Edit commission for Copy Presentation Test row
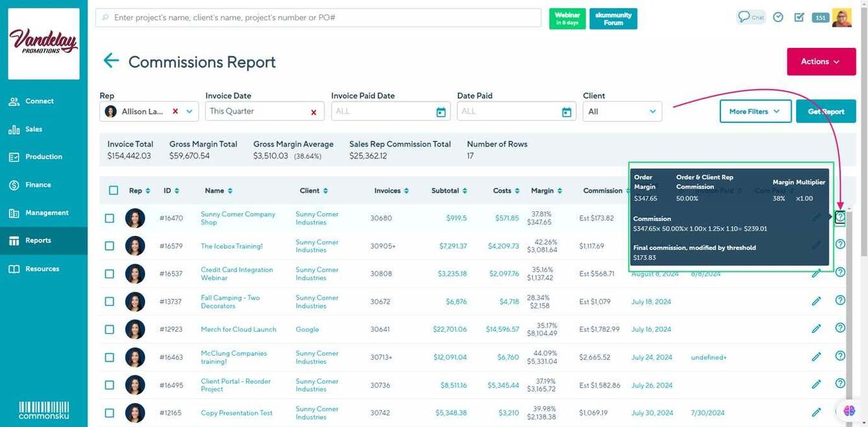The height and width of the screenshot is (427, 868). click(x=816, y=413)
